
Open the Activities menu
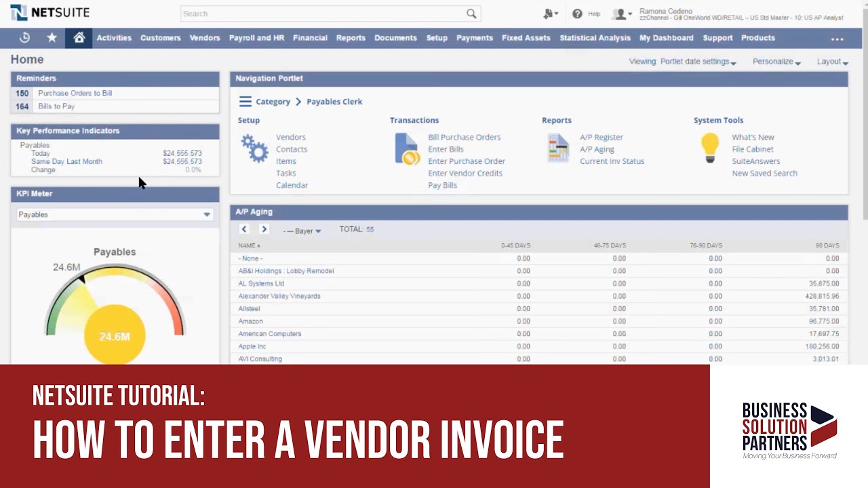(x=114, y=38)
